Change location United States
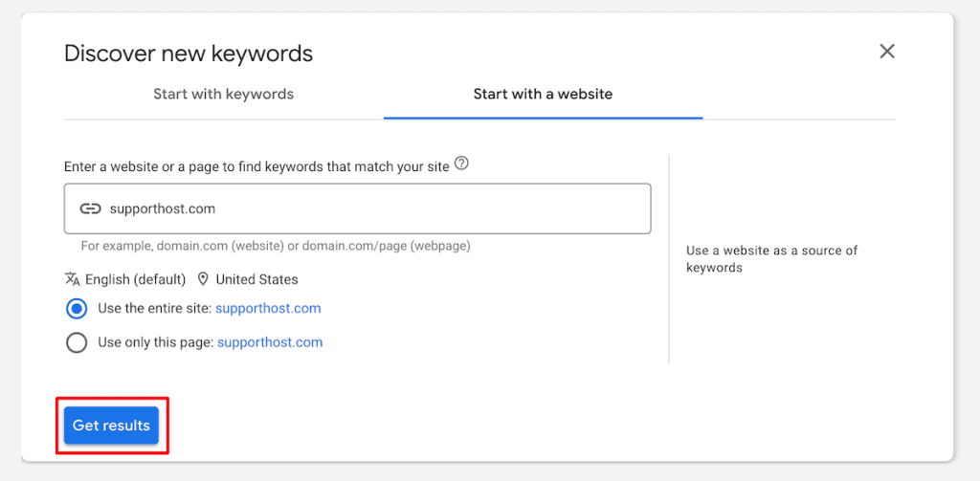980x481 pixels. tap(256, 279)
